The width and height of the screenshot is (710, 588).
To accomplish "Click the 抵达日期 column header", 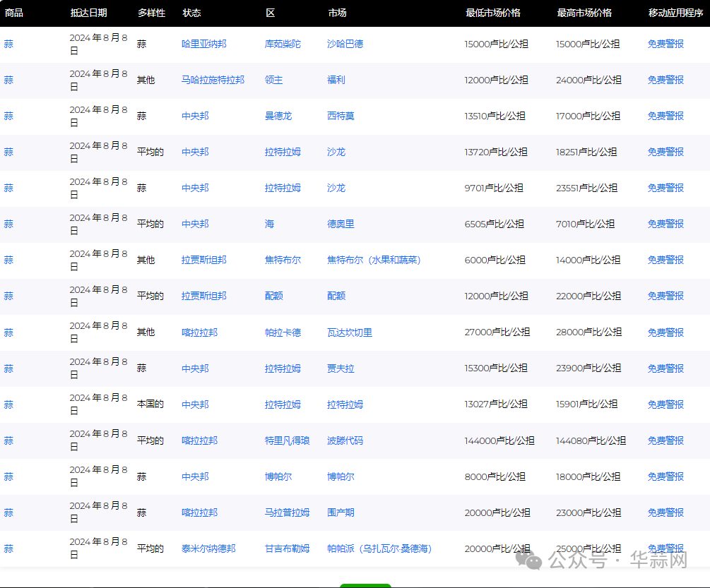I will click(x=89, y=13).
